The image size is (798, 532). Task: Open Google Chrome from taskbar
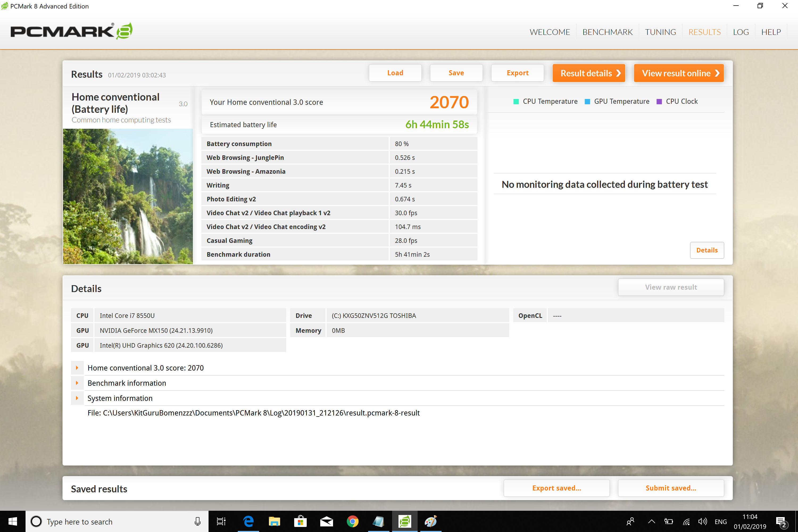coord(352,521)
